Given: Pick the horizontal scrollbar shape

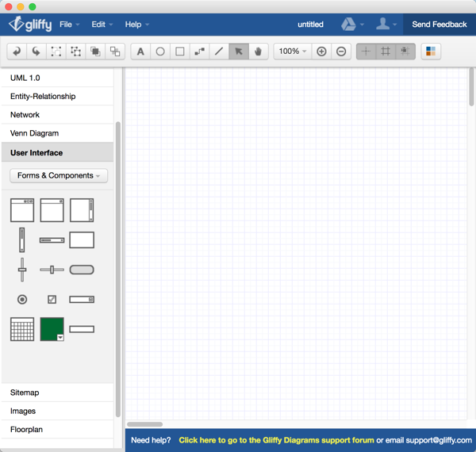Looking at the screenshot, I should click(x=52, y=240).
